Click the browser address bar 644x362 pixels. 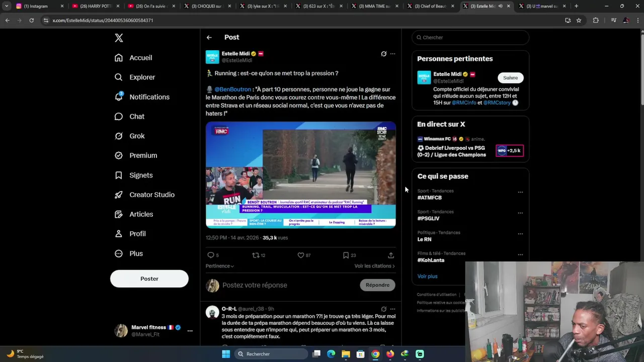click(302, 21)
